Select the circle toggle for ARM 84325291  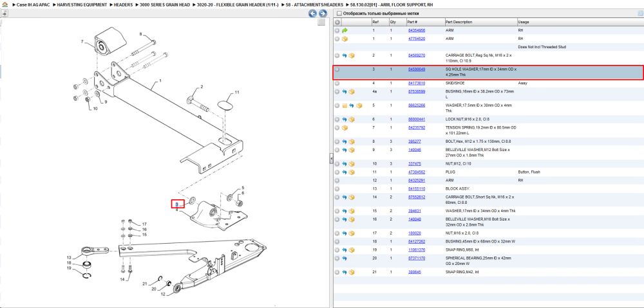337,181
